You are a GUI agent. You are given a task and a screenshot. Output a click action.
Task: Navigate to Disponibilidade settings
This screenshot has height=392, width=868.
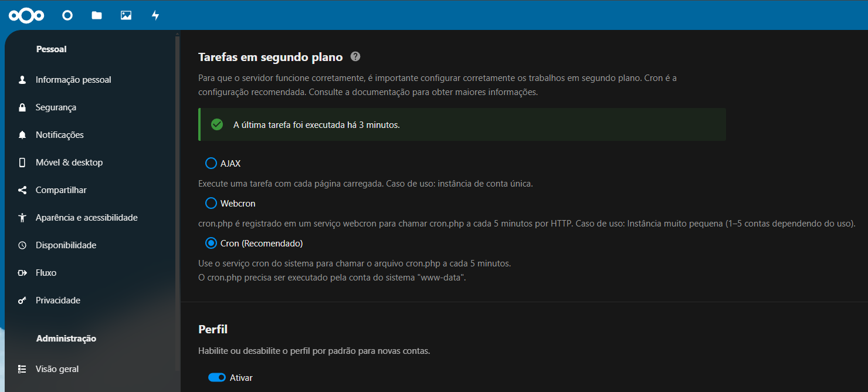pyautogui.click(x=66, y=245)
